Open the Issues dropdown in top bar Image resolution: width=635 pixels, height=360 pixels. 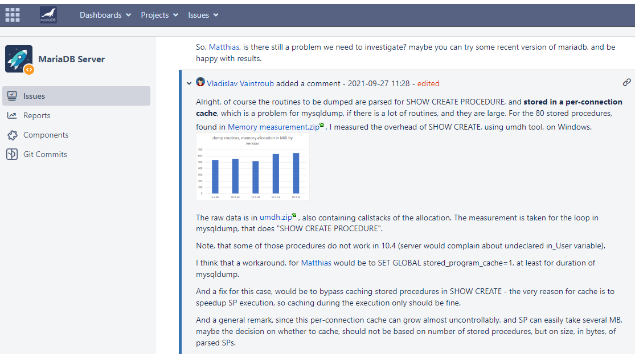click(203, 15)
